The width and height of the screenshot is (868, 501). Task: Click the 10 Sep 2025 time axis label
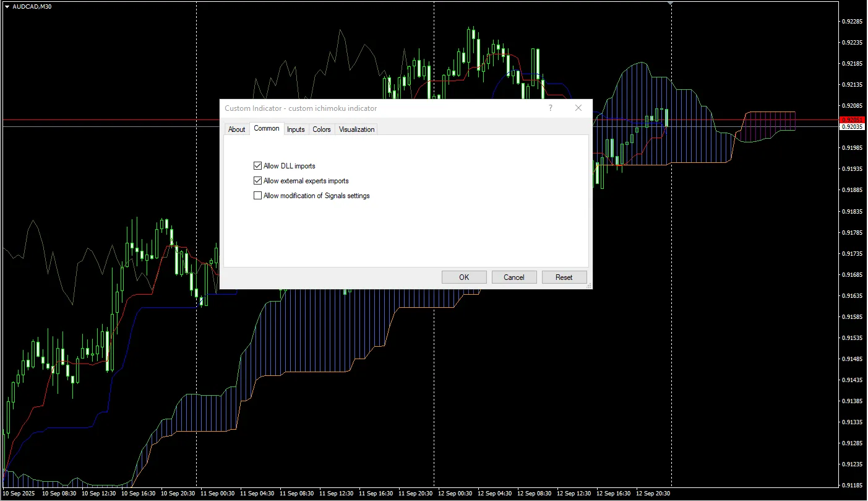tap(19, 494)
